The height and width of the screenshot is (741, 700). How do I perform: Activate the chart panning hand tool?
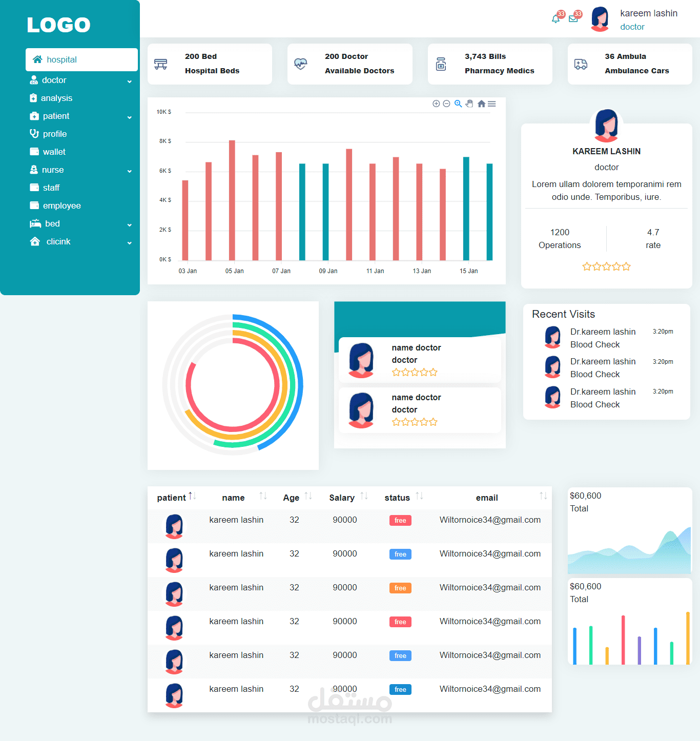pos(469,104)
